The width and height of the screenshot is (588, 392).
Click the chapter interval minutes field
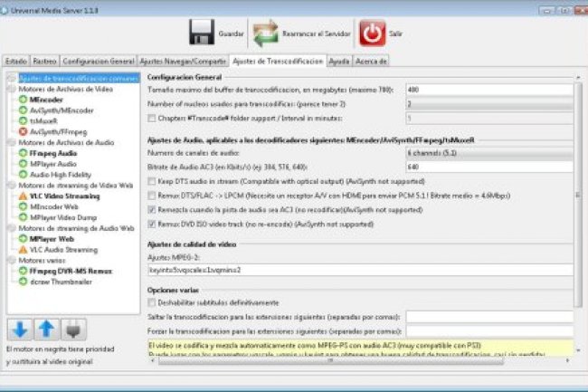coord(489,119)
